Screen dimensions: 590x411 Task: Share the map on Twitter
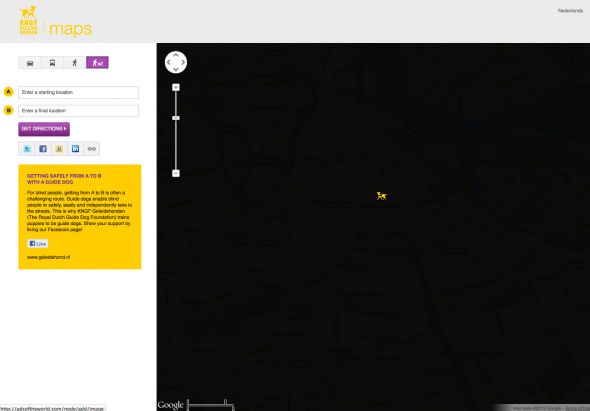point(27,149)
